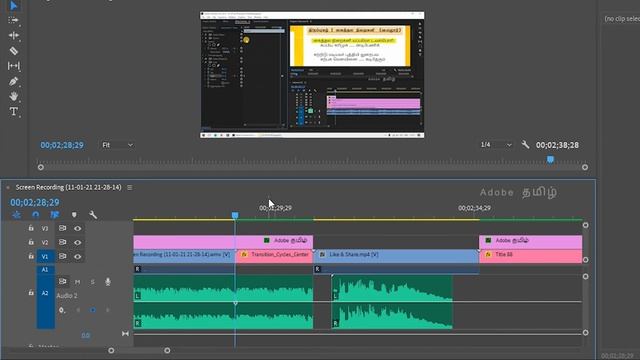Select the Screen Recording .wmv video clip

(x=184, y=256)
